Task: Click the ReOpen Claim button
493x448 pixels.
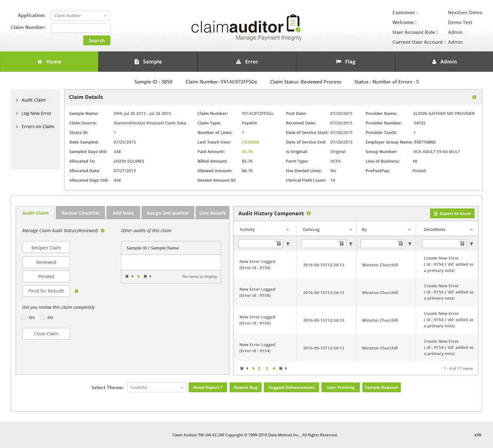Action: tap(46, 247)
